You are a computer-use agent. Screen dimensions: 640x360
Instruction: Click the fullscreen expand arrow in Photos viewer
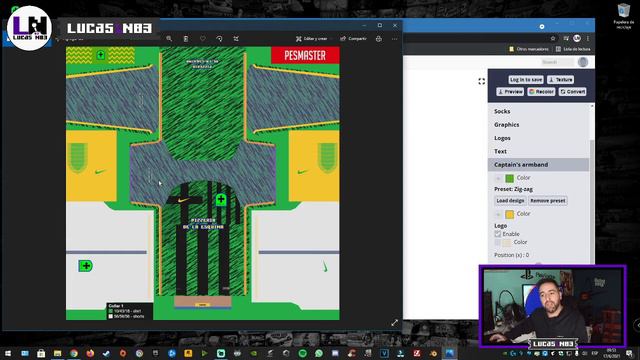click(x=394, y=322)
